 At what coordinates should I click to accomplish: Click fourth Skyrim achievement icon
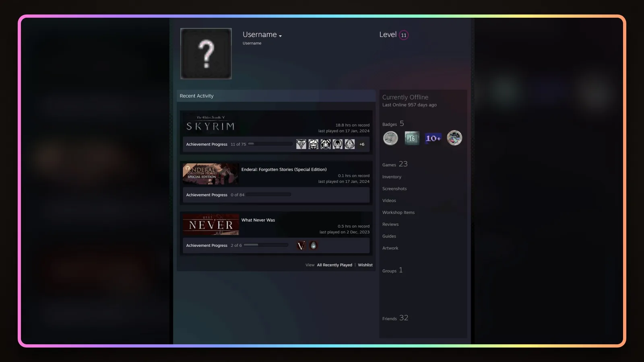337,144
